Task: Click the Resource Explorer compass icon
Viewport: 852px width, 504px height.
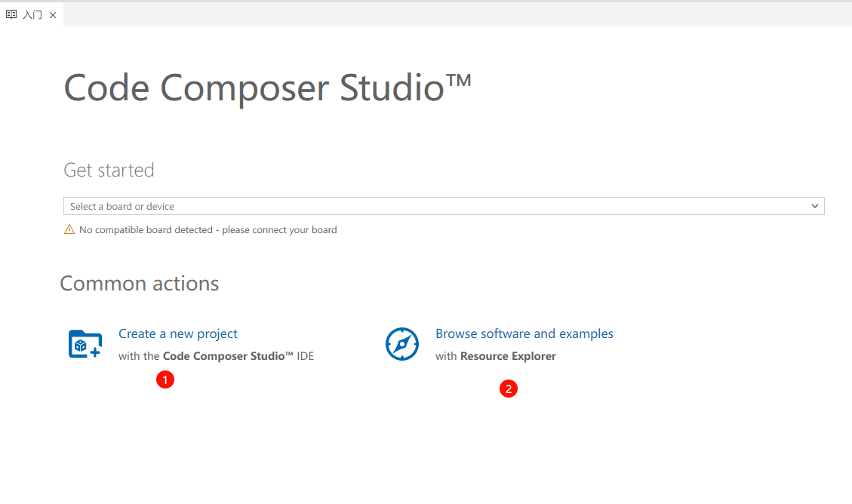Action: [x=402, y=344]
